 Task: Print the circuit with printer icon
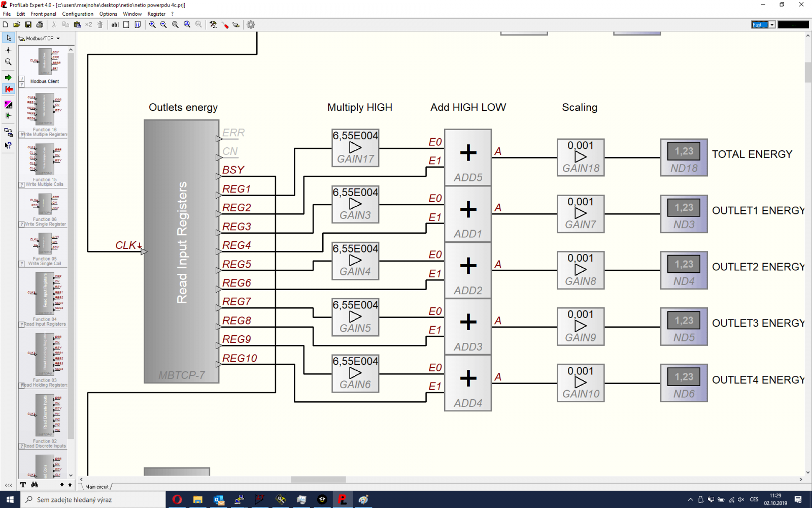pyautogui.click(x=40, y=24)
